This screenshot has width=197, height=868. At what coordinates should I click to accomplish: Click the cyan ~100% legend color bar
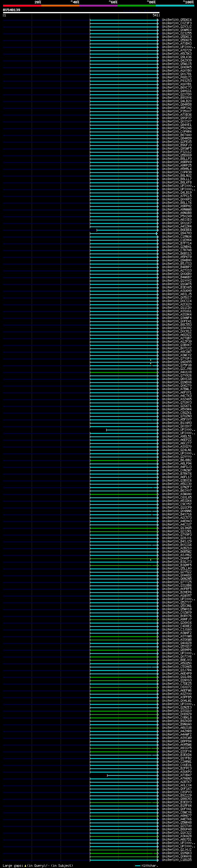pyautogui.click(x=175, y=6)
